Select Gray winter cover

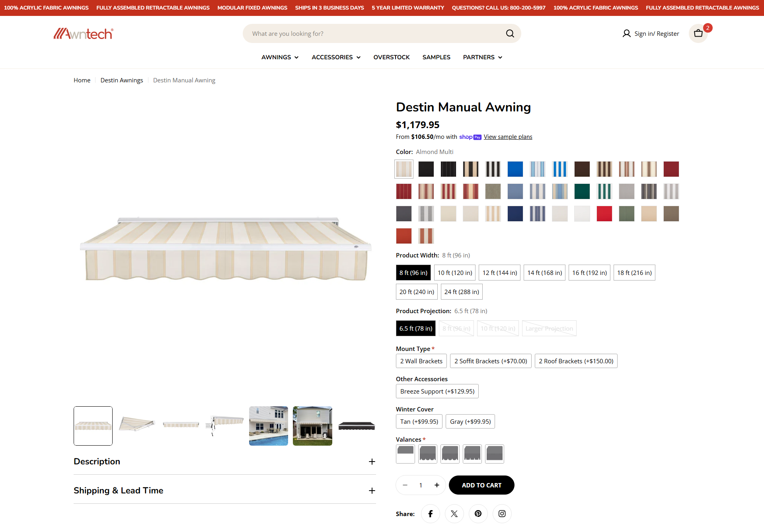click(470, 421)
